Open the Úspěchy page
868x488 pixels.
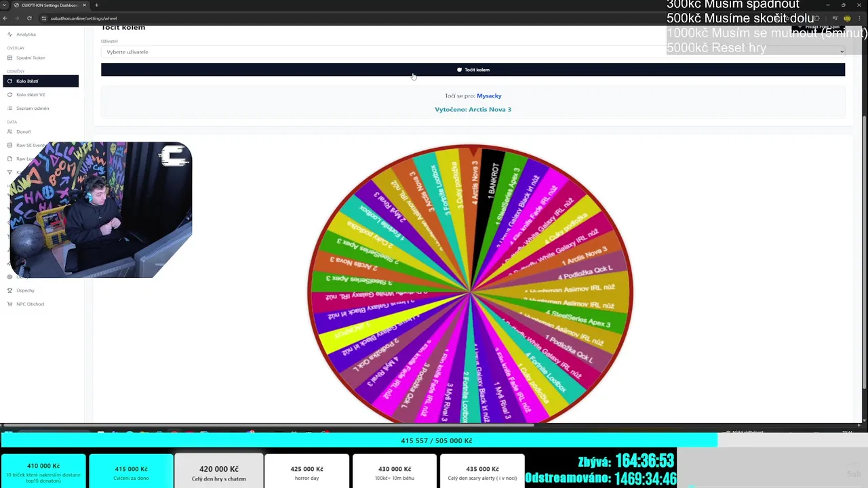pos(25,290)
